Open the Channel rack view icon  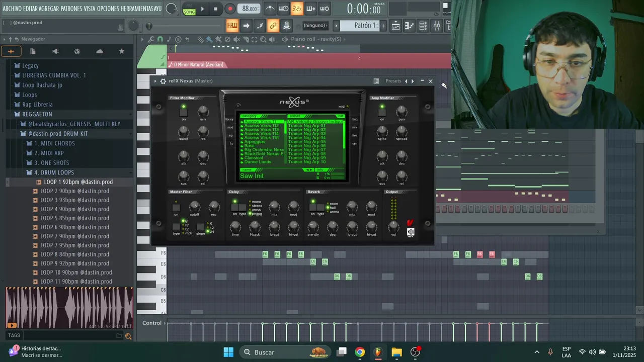point(423,26)
